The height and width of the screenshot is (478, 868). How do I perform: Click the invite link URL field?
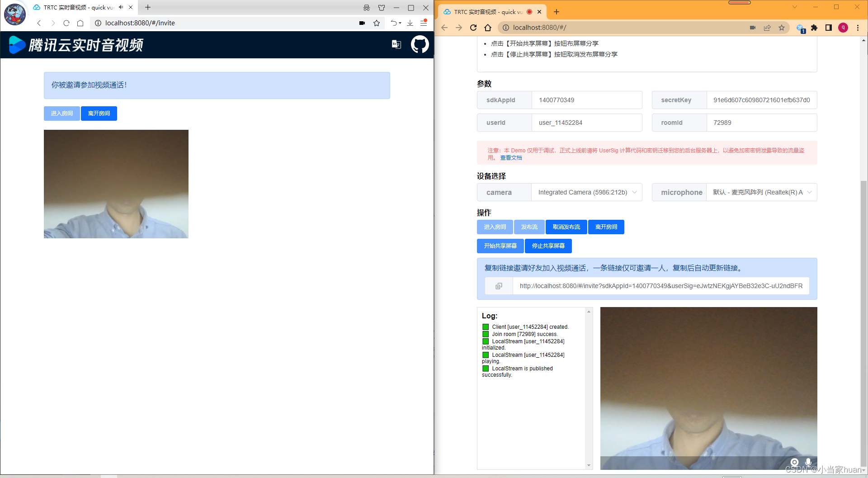point(661,286)
